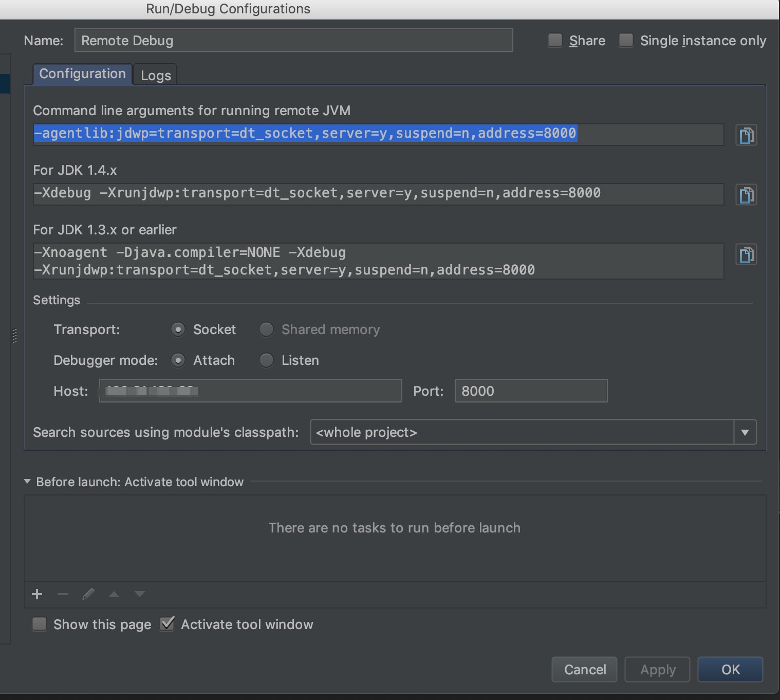The height and width of the screenshot is (700, 780).
Task: Click inside the Port field
Action: pos(530,391)
